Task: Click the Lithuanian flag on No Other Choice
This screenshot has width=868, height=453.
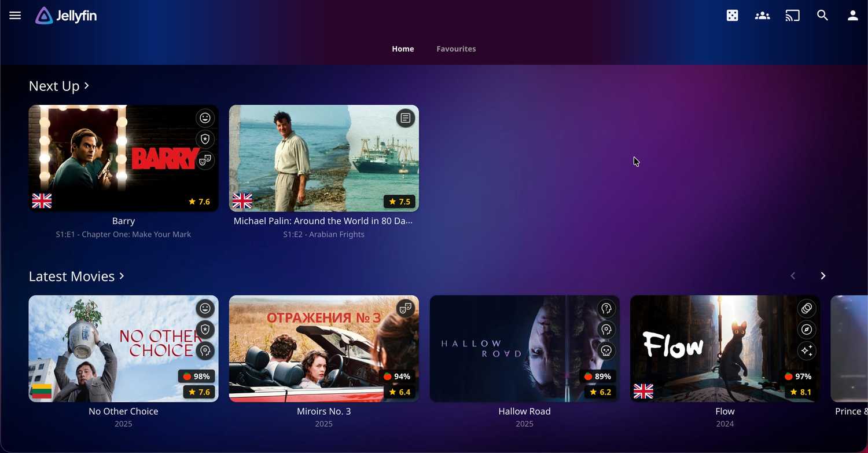Action: pyautogui.click(x=42, y=392)
